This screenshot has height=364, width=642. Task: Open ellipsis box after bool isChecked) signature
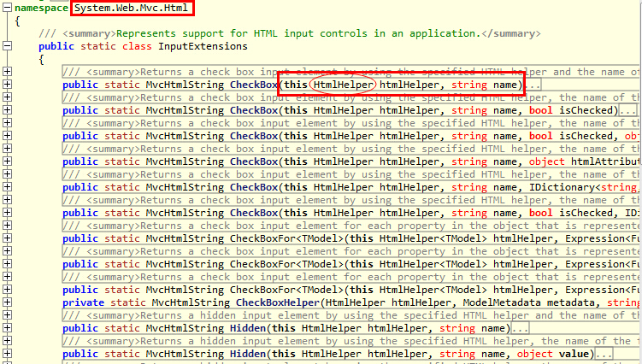(627, 110)
